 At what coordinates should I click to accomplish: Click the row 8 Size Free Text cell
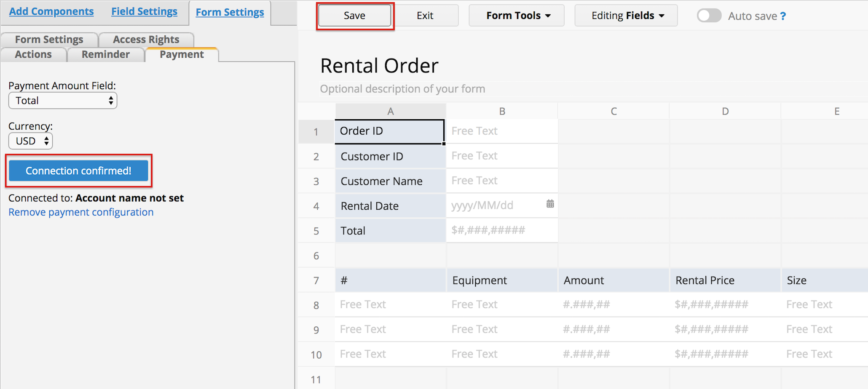point(825,305)
